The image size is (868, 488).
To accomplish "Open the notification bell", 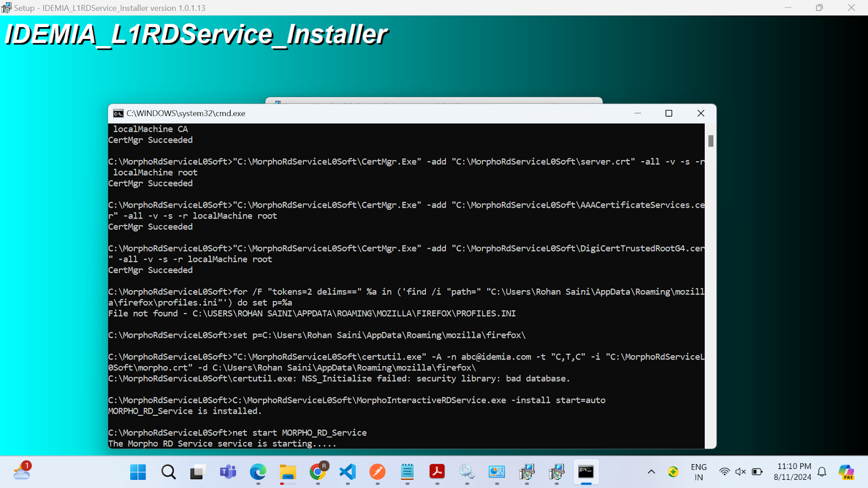I will [x=822, y=472].
